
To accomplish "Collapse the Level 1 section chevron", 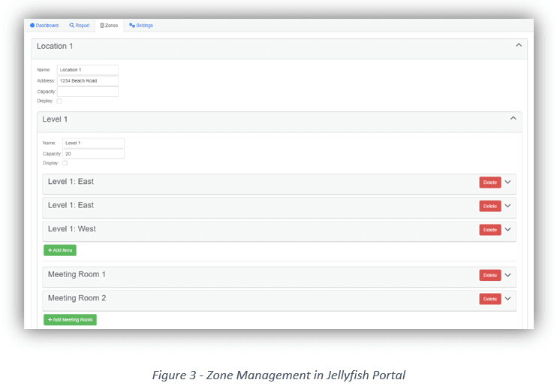I will (513, 119).
